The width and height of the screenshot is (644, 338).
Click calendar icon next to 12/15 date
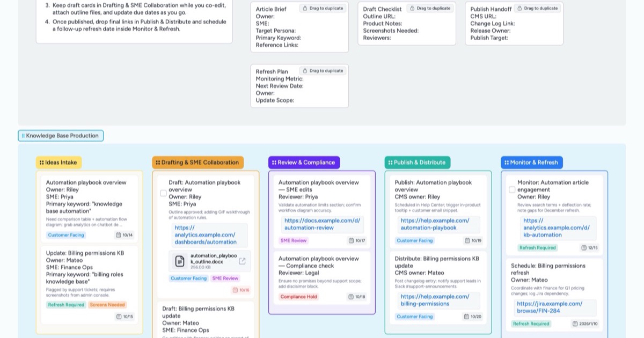(584, 248)
